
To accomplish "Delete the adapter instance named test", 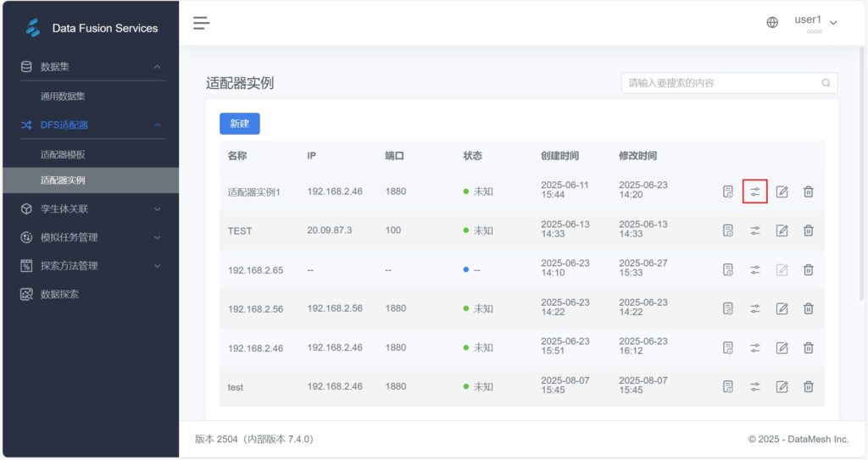I will click(808, 386).
